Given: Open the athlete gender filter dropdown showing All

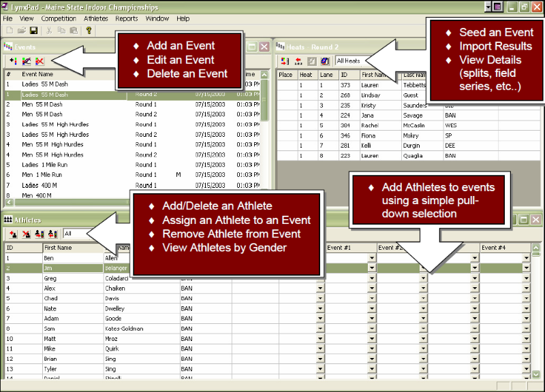Looking at the screenshot, I should pos(95,233).
